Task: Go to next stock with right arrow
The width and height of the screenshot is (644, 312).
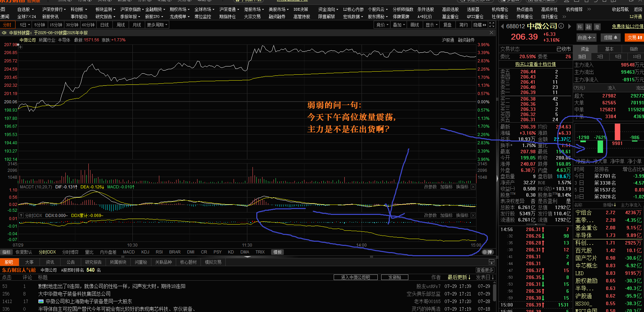Action: pyautogui.click(x=569, y=26)
